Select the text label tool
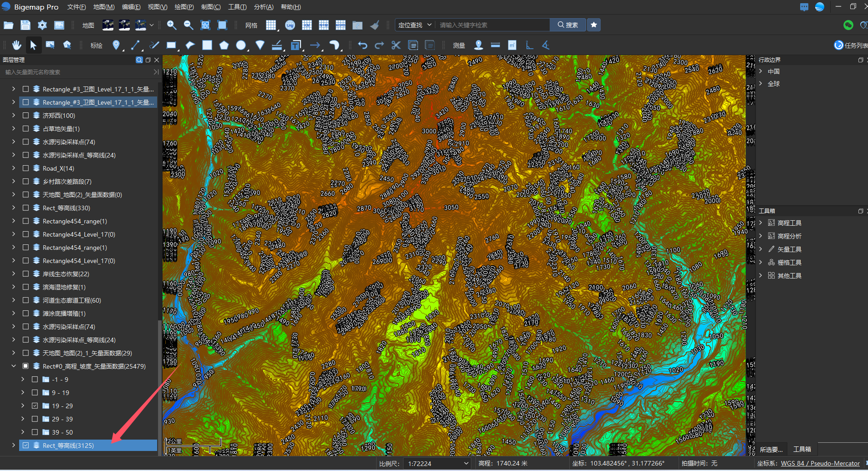Viewport: 868px width, 471px height. [296, 45]
